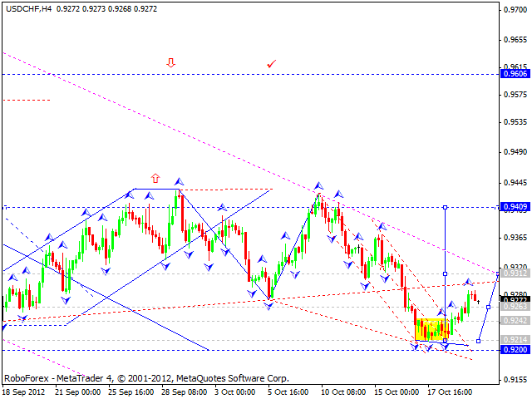
Task: Click the 0.9214 gray price label
Action: pyautogui.click(x=515, y=340)
